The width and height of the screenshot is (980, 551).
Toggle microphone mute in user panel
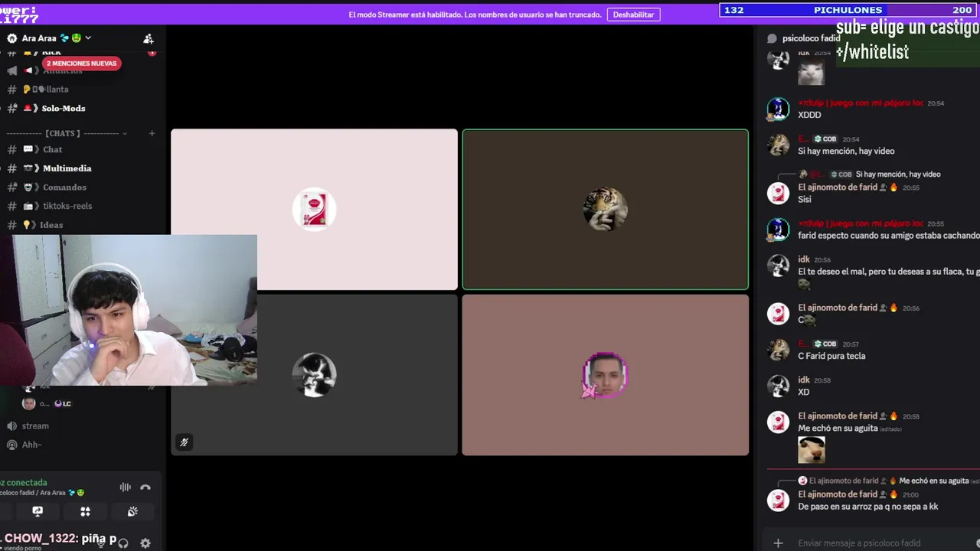(x=101, y=543)
